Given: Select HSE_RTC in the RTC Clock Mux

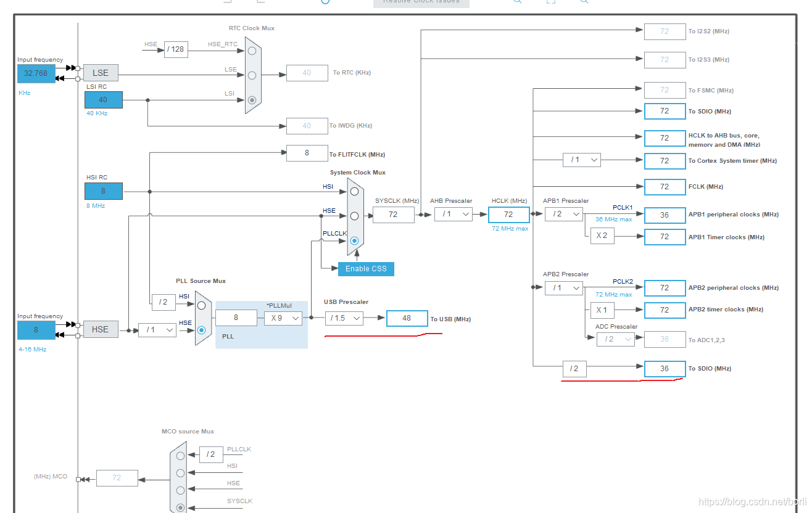Looking at the screenshot, I should tap(252, 51).
